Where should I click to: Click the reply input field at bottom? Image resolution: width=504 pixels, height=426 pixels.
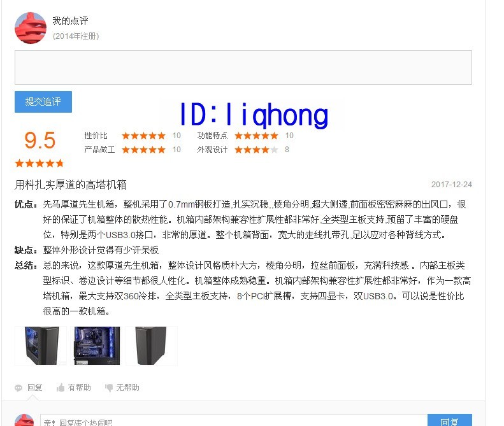click(x=234, y=420)
